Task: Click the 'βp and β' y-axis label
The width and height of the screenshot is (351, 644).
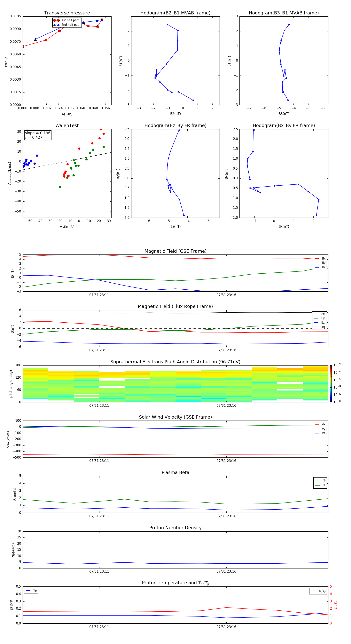Action: (14, 495)
